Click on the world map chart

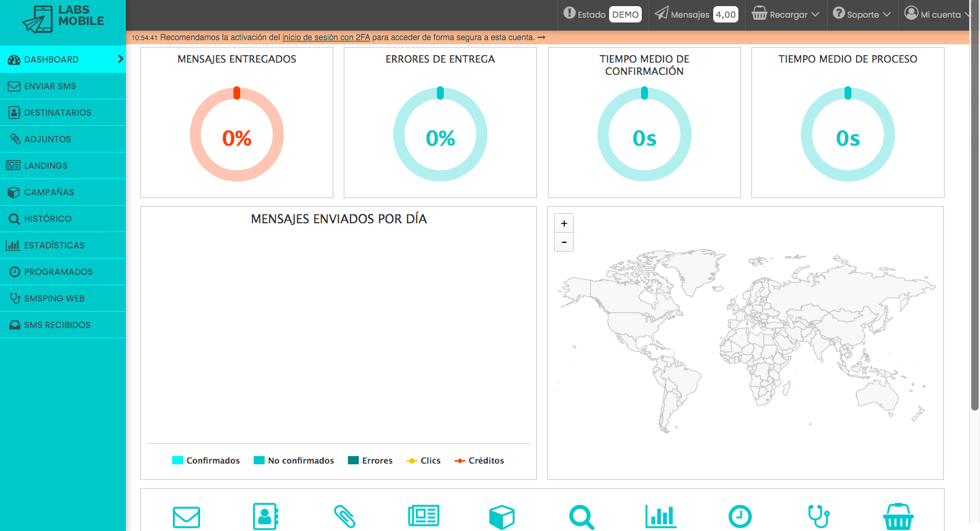click(x=745, y=344)
